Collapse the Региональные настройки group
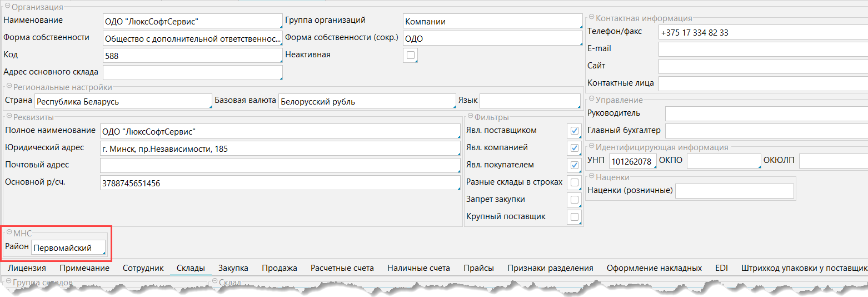 pos(9,87)
